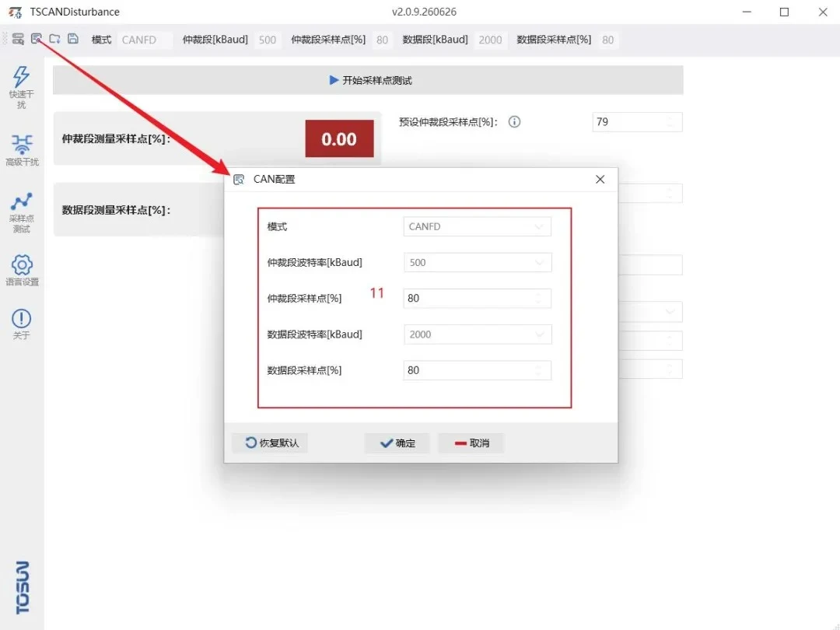
Task: Click the toolbar drag grip handle
Action: coord(5,39)
